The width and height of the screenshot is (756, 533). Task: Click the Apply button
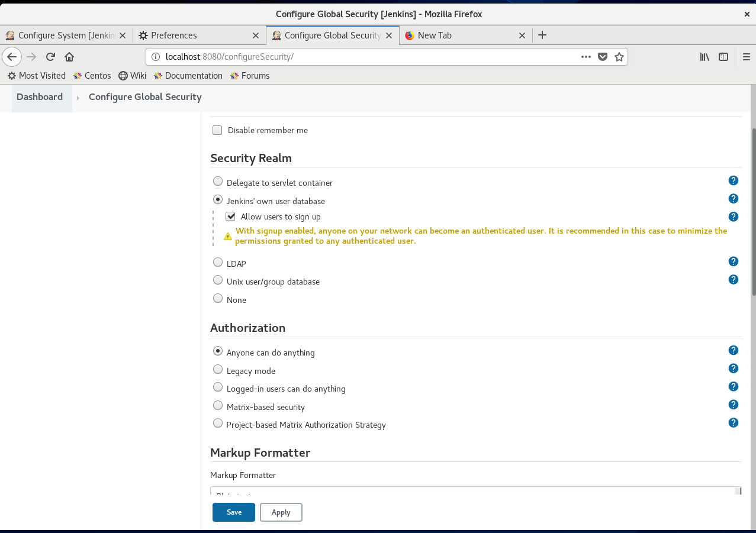click(x=281, y=512)
